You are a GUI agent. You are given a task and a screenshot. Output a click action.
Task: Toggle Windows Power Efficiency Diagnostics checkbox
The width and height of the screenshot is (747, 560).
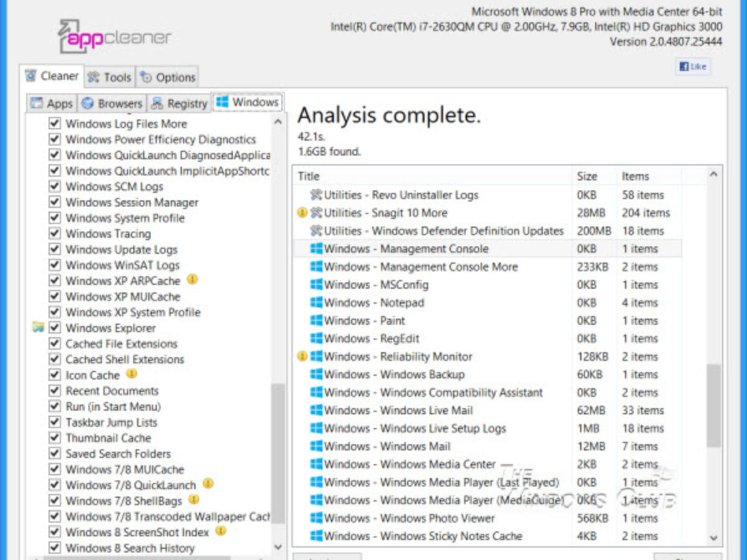(x=55, y=139)
